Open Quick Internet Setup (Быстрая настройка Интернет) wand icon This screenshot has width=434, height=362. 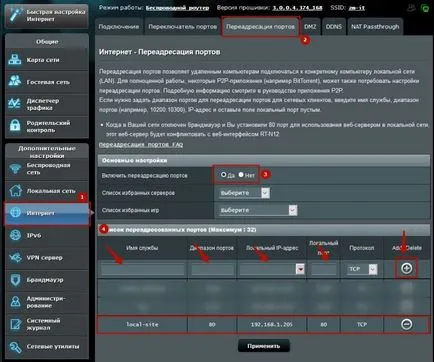pos(15,15)
